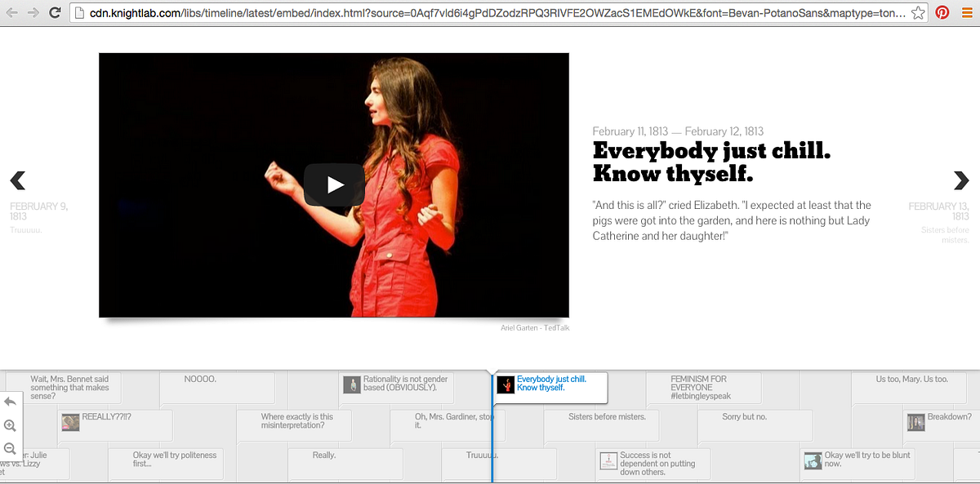Select 'Okay we'll try to be blunt now.' marker

point(858,463)
